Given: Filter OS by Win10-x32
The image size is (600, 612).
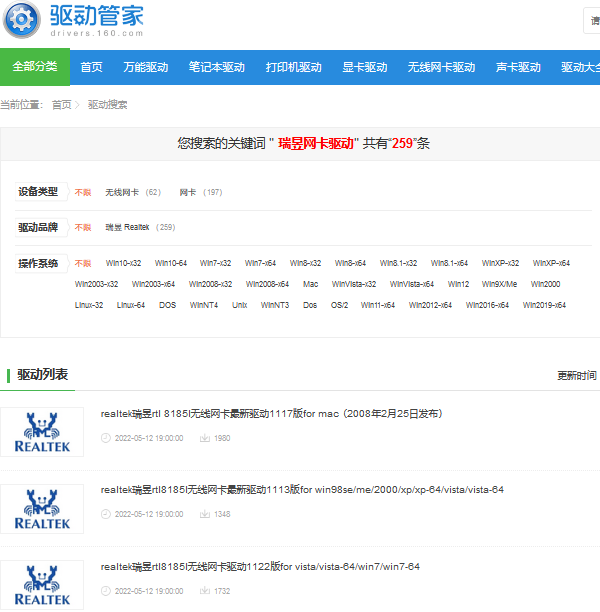Looking at the screenshot, I should point(123,263).
